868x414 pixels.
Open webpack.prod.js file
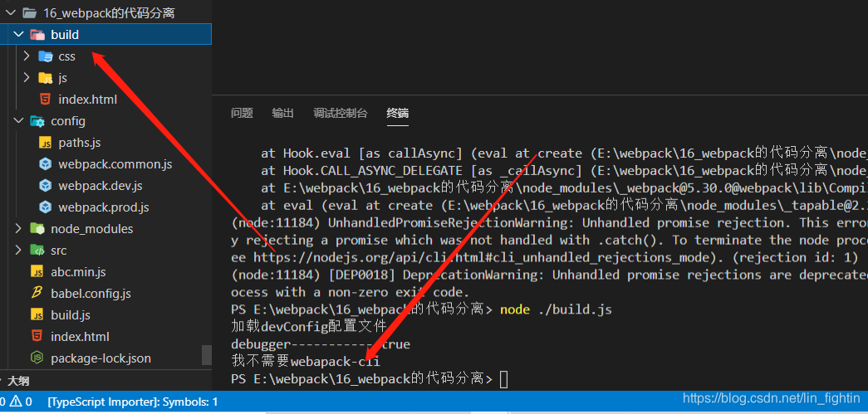coord(105,207)
